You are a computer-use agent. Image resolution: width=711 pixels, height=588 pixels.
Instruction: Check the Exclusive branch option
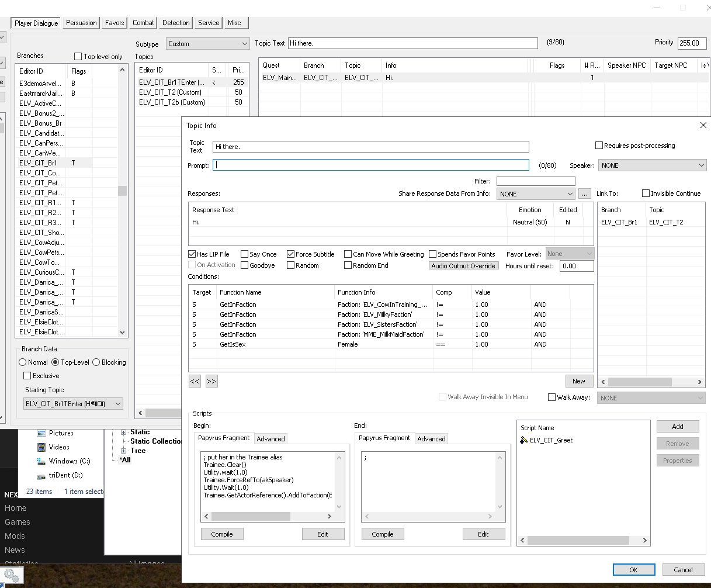coord(27,376)
